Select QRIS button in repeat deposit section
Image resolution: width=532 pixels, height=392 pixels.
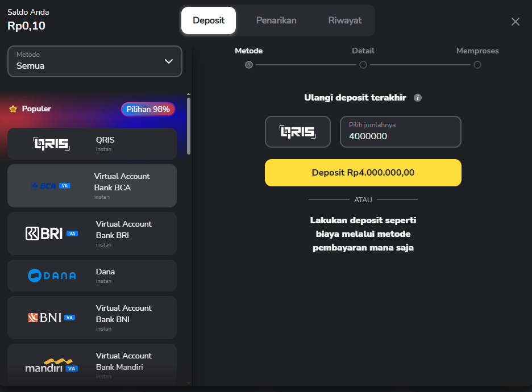coord(298,132)
